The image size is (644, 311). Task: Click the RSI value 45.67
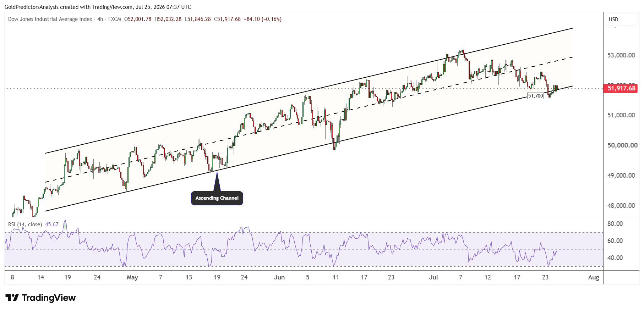52,224
